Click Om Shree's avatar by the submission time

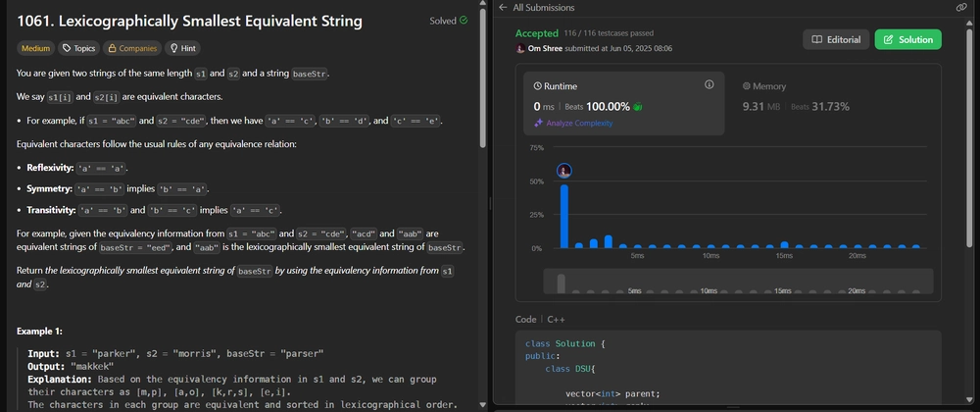coord(520,48)
